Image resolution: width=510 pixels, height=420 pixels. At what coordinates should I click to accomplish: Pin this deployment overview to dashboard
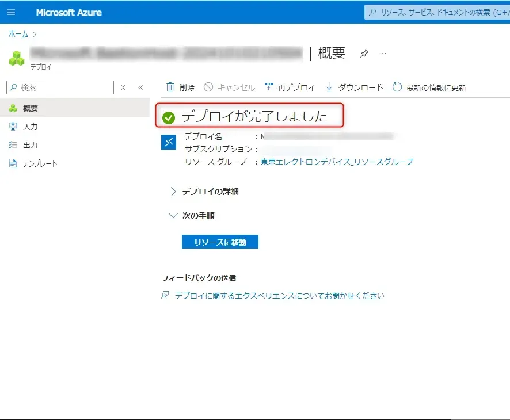364,54
